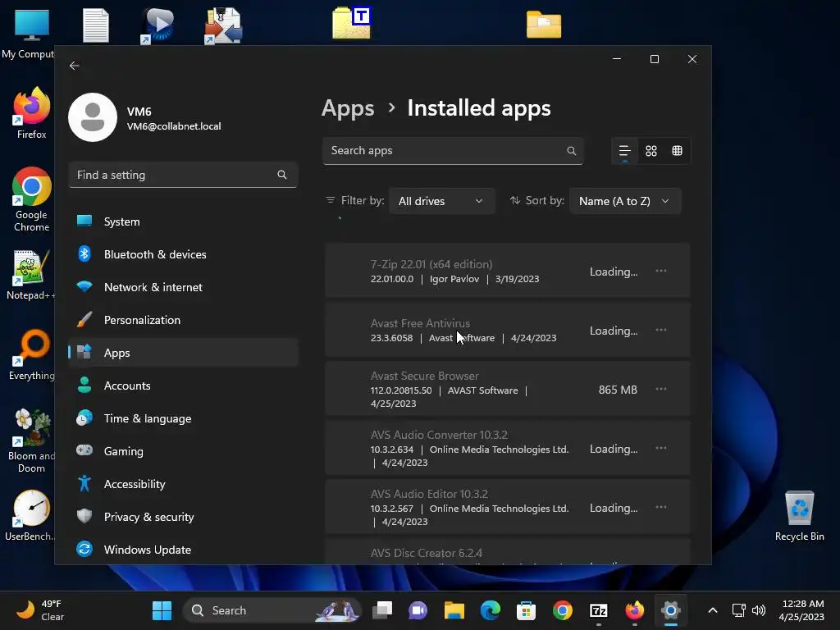The image size is (840, 630).
Task: Click the Find a setting search field
Action: [x=183, y=175]
